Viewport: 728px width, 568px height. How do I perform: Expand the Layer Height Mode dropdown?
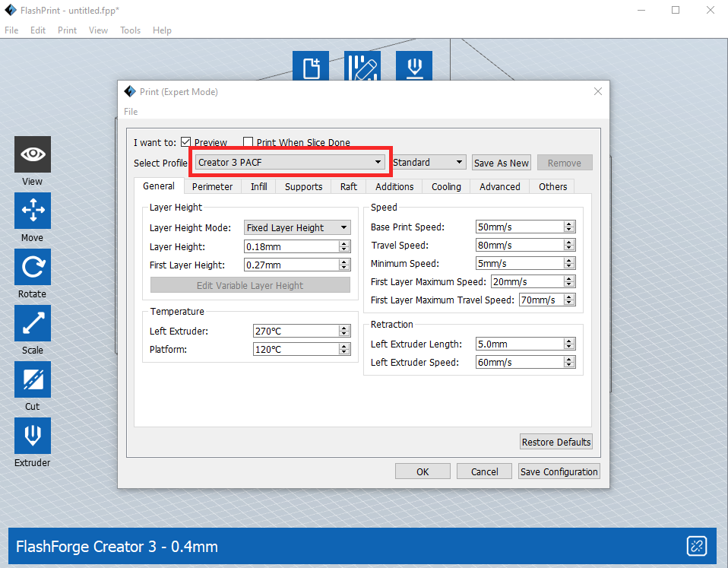click(297, 227)
